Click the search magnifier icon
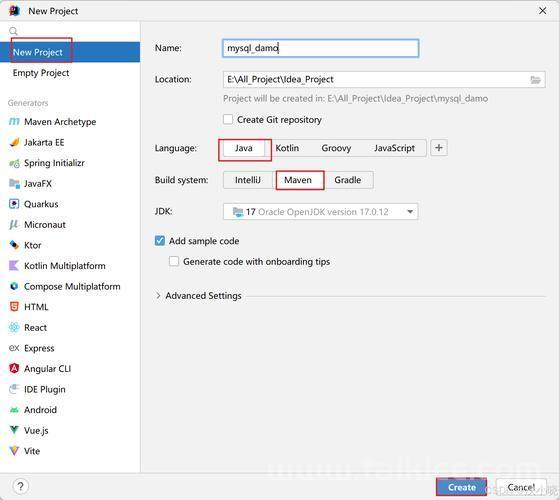This screenshot has width=559, height=500. [13, 31]
